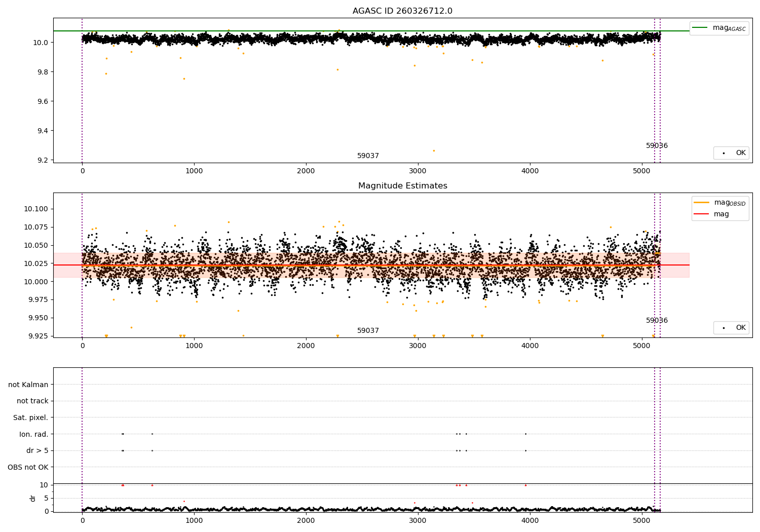Click the mag OBSID legend entry in middle plot
Image resolution: width=760 pixels, height=532 pixels.
click(x=719, y=203)
